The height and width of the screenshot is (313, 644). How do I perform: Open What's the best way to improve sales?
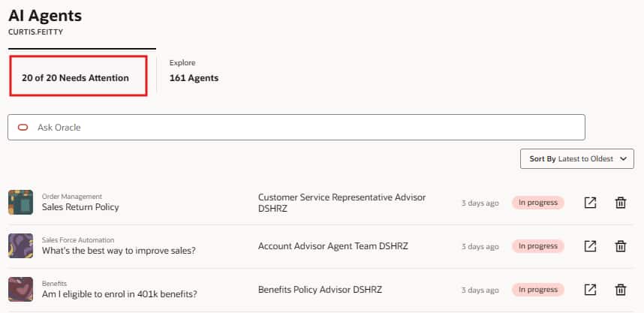119,251
